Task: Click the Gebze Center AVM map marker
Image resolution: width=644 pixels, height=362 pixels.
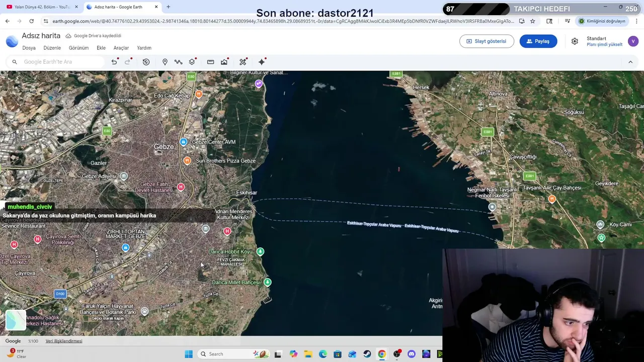Action: coord(184,142)
